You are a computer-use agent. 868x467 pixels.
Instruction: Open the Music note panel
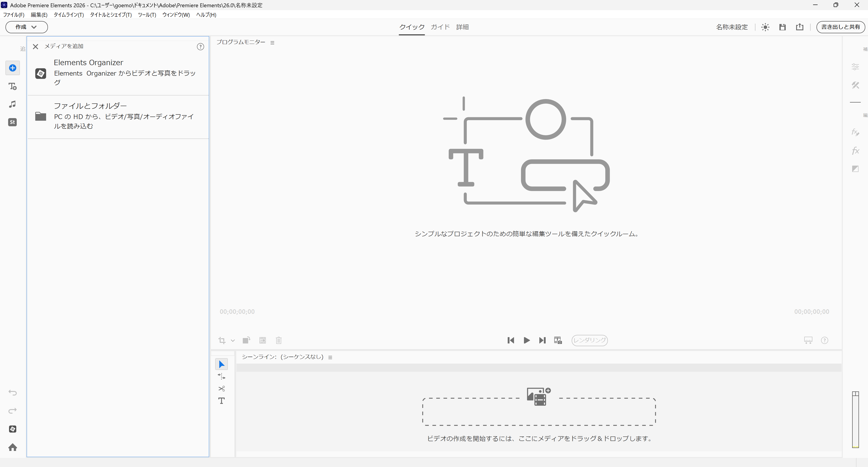pos(12,104)
